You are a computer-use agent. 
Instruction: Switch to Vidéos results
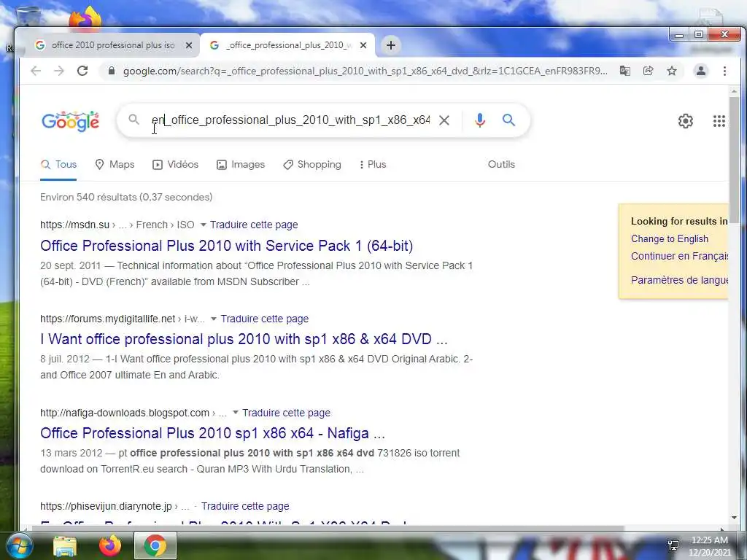[175, 164]
